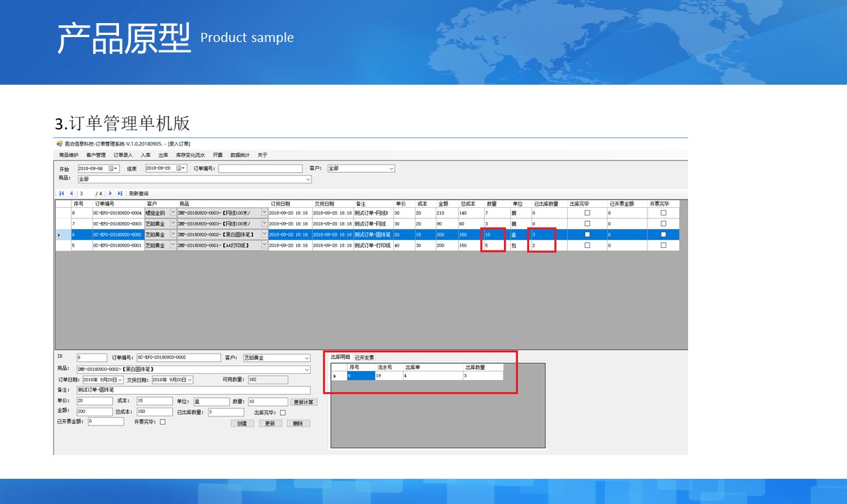Expand the 商品 filter dropdown at top
Image resolution: width=847 pixels, height=504 pixels.
[x=308, y=179]
